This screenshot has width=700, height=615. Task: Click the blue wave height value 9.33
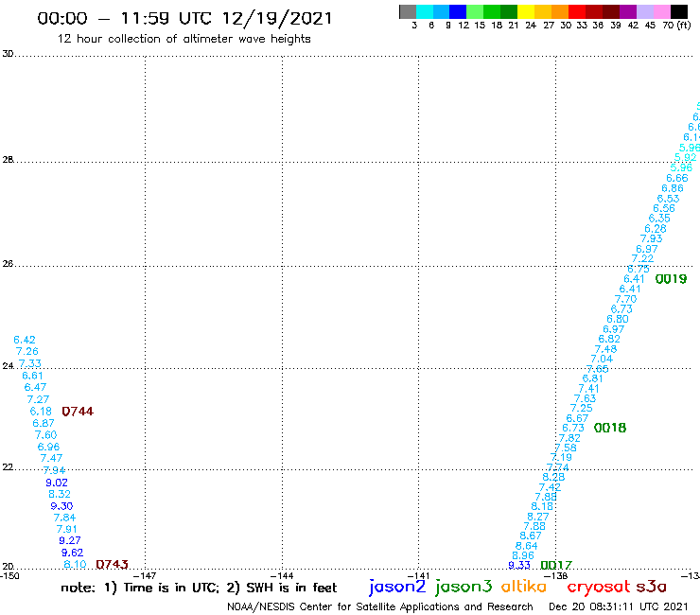pyautogui.click(x=519, y=566)
